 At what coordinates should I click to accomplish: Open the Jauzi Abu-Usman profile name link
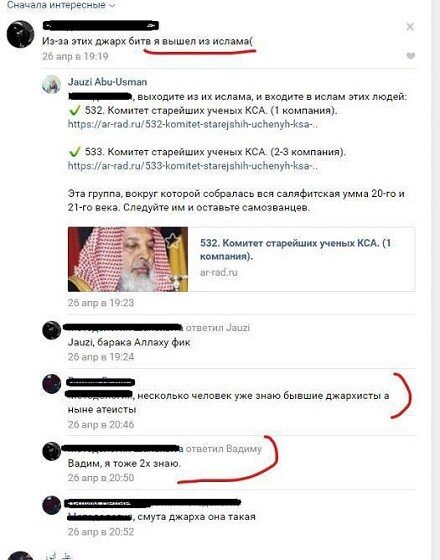click(x=108, y=82)
